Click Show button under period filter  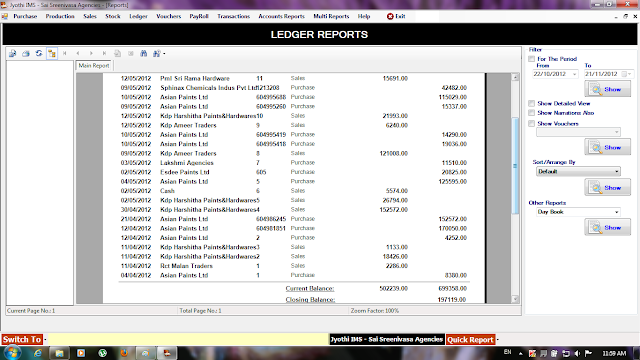point(607,89)
